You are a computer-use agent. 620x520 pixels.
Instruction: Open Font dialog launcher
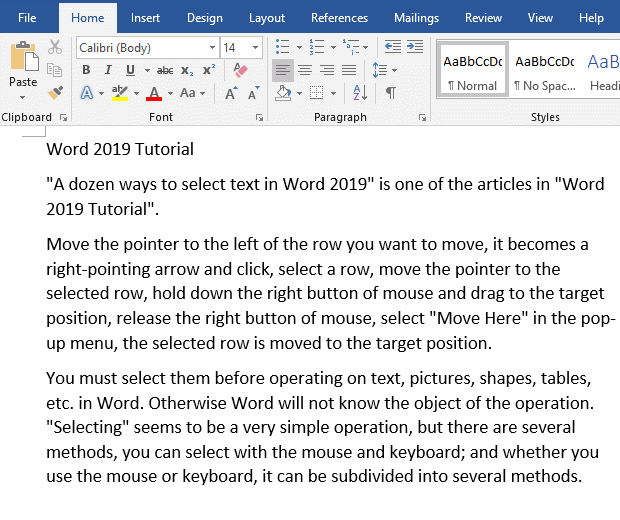click(259, 117)
